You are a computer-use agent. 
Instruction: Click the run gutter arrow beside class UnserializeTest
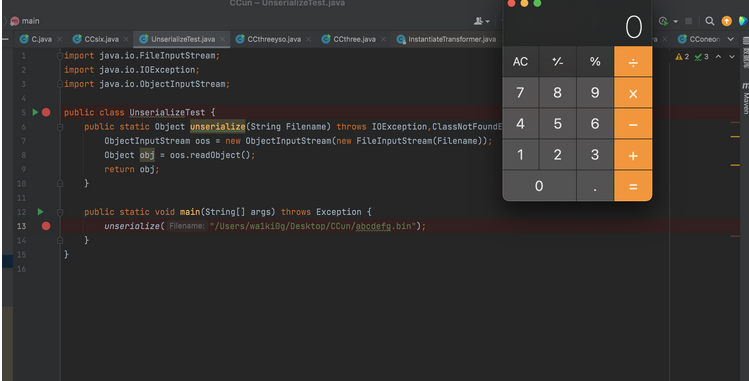(x=35, y=112)
